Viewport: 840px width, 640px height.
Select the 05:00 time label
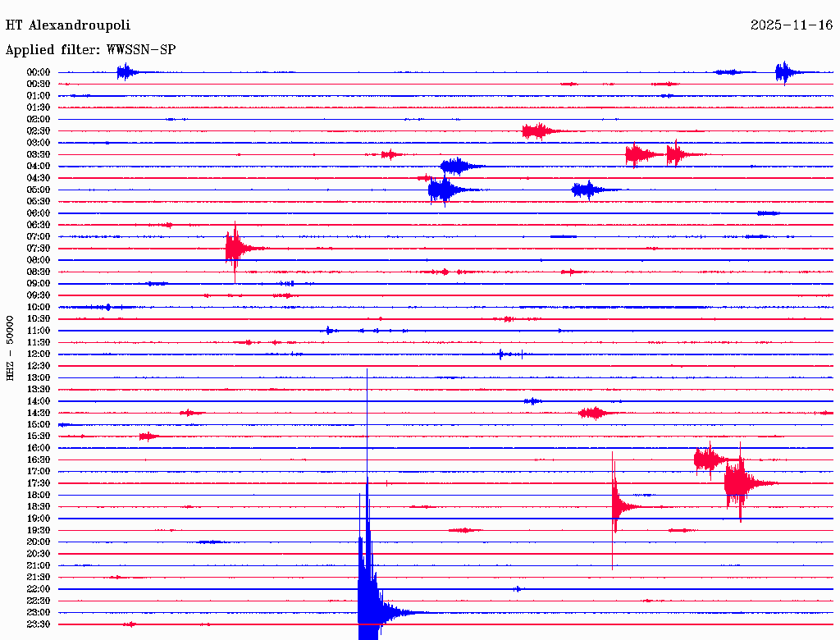pos(39,190)
